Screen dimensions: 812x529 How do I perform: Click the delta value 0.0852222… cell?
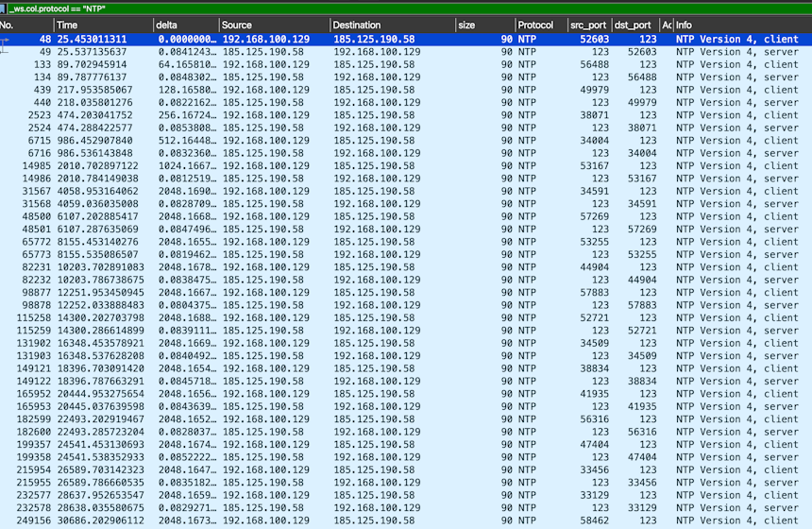tap(187, 457)
